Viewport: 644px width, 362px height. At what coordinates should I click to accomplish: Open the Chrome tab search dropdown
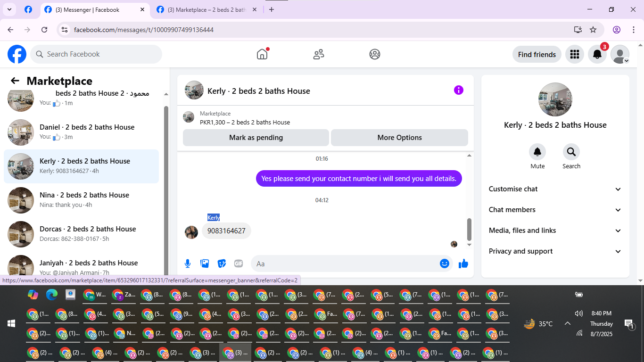pyautogui.click(x=9, y=9)
